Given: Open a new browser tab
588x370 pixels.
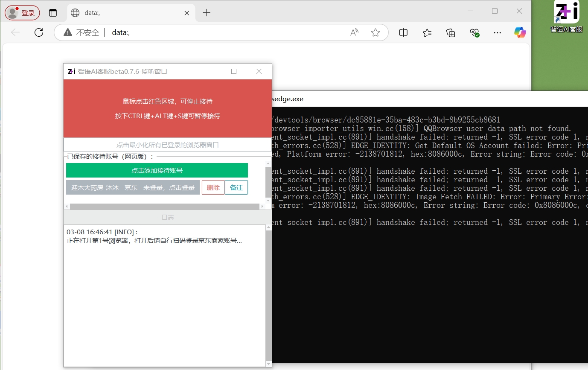Looking at the screenshot, I should (207, 13).
